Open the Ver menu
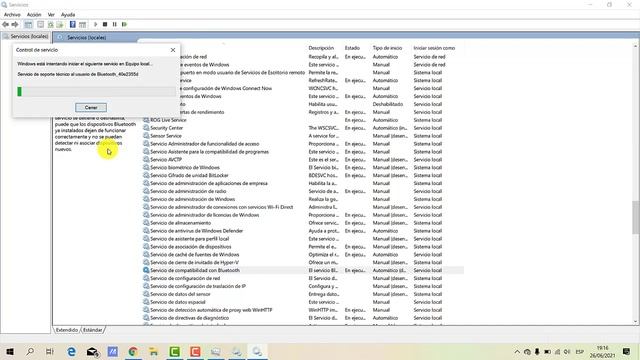 (x=51, y=15)
